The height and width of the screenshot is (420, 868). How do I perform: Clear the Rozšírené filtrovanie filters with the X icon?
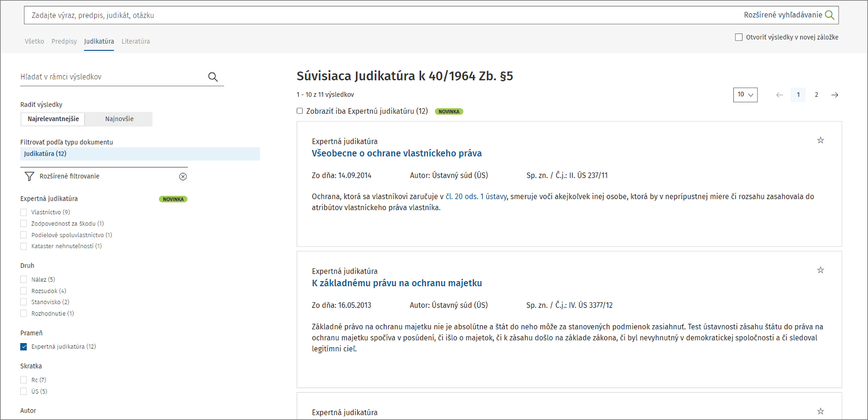pos(183,176)
